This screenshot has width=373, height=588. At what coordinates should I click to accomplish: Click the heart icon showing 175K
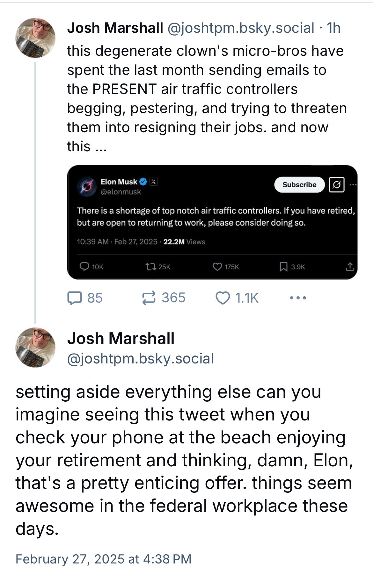(x=217, y=267)
